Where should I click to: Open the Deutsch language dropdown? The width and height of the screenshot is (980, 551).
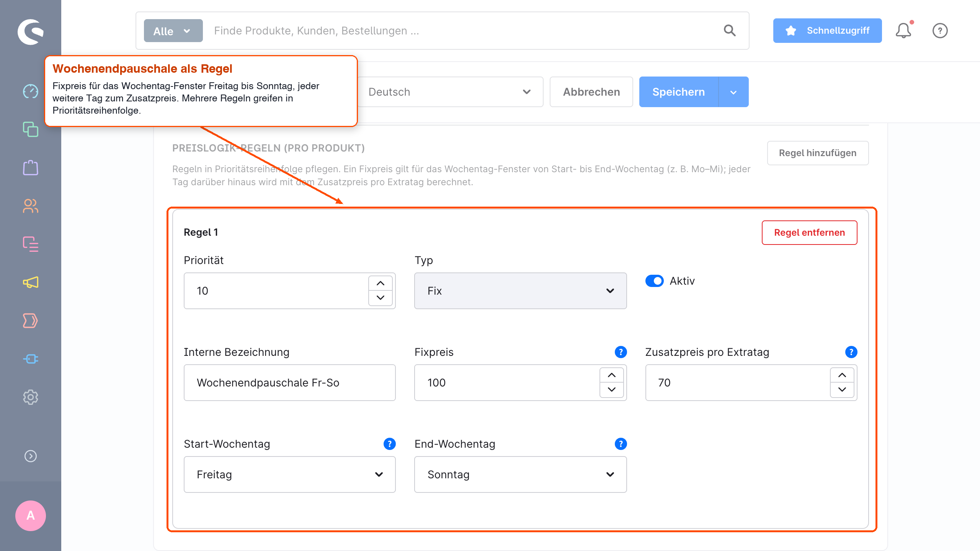450,92
